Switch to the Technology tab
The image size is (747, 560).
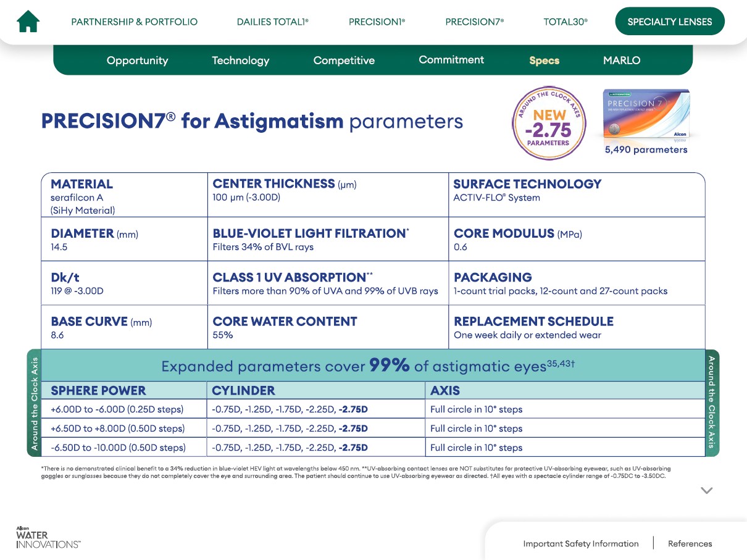point(241,61)
